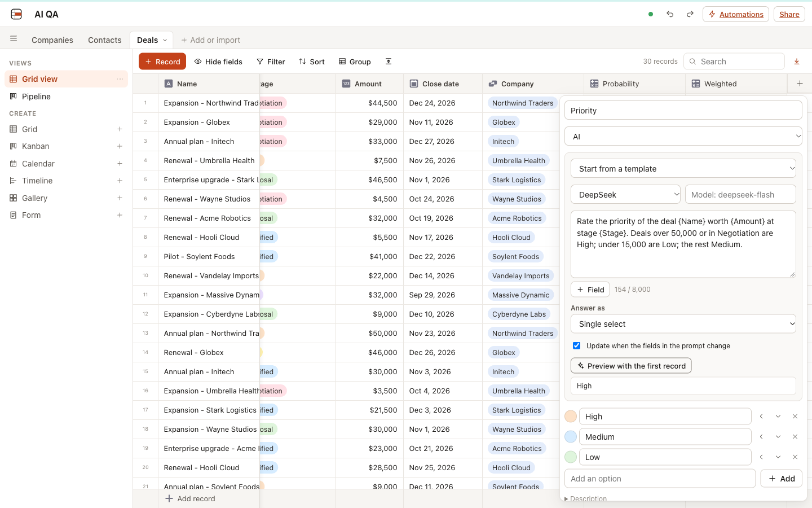Click the plus next to Calendar view
This screenshot has height=508, width=812.
120,164
